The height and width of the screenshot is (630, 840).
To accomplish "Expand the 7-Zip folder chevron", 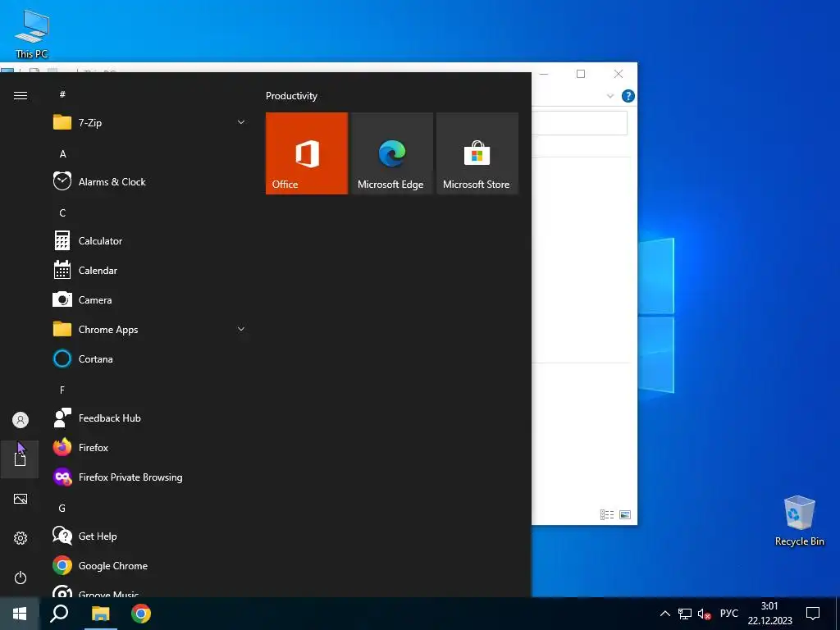I will [x=241, y=122].
